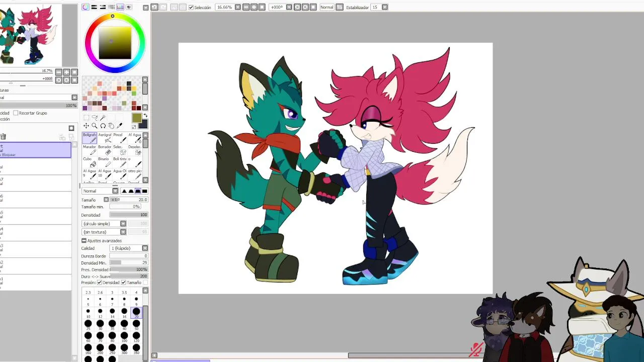This screenshot has height=362, width=644.
Task: Select the rectangular selection tool
Action: click(x=86, y=118)
